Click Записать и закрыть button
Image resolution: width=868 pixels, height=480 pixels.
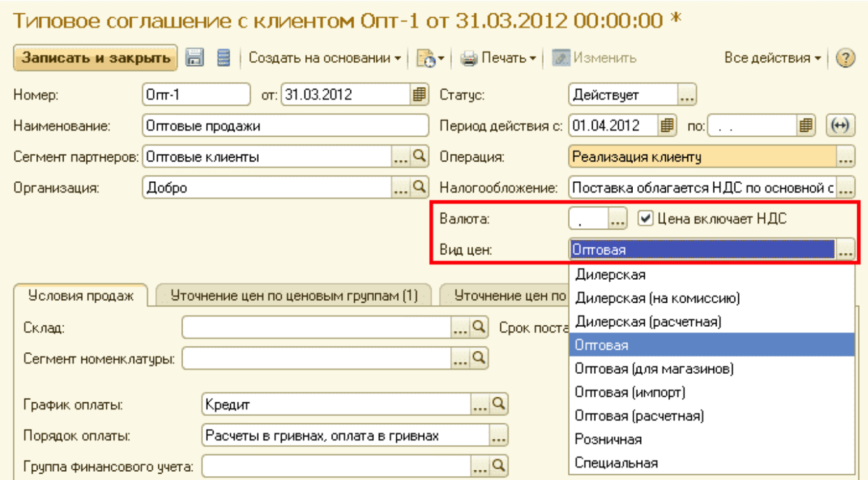click(96, 58)
